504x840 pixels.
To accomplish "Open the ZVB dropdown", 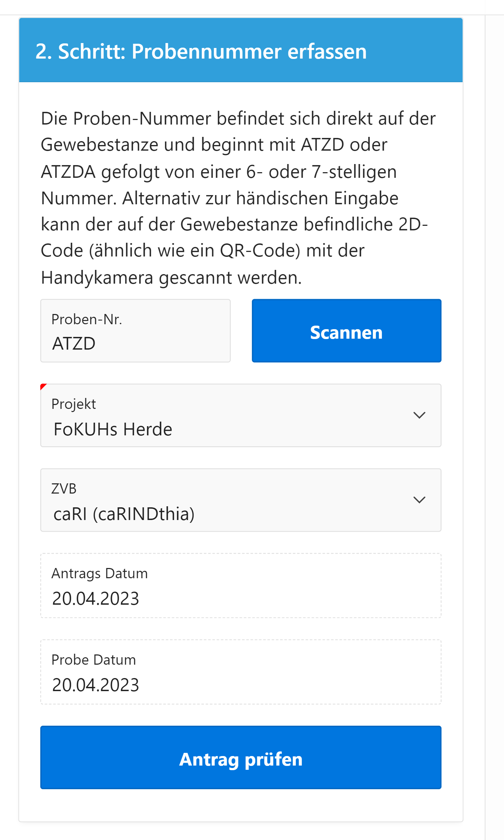I will 241,500.
